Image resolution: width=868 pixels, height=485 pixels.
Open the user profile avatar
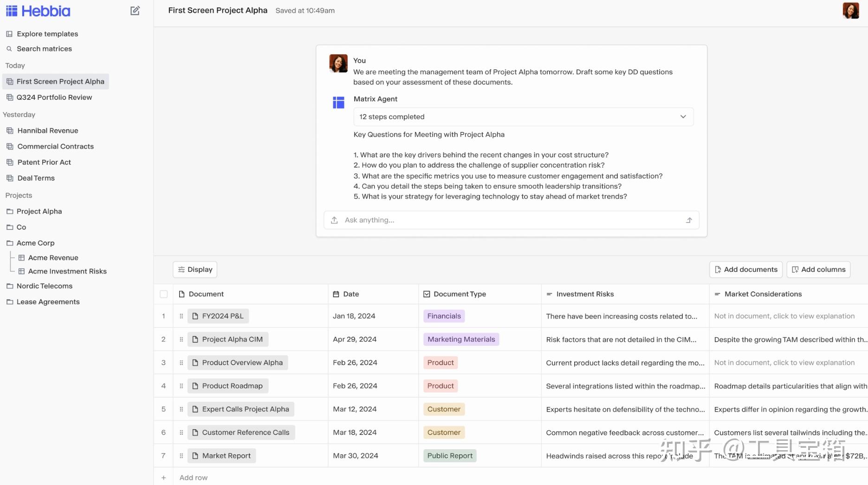click(x=850, y=11)
